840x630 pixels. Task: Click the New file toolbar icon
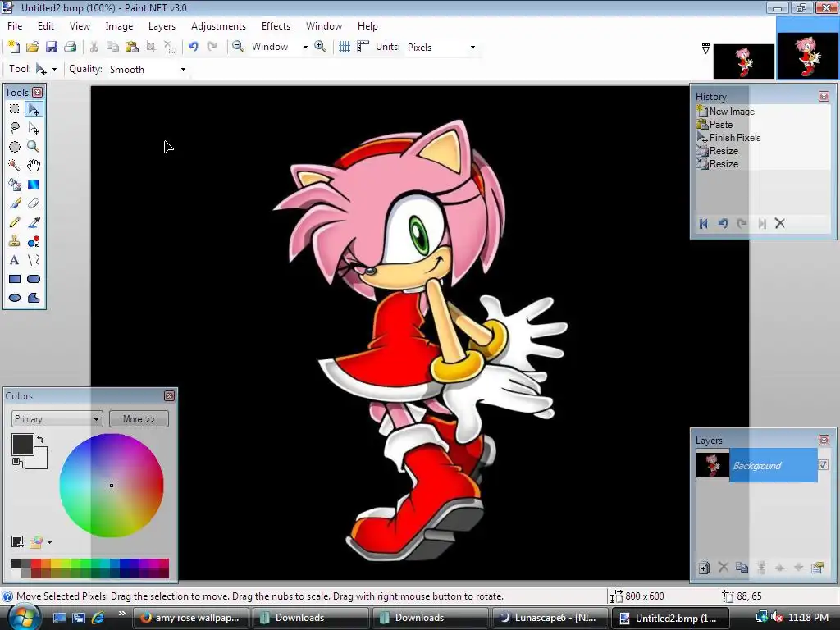pos(14,47)
